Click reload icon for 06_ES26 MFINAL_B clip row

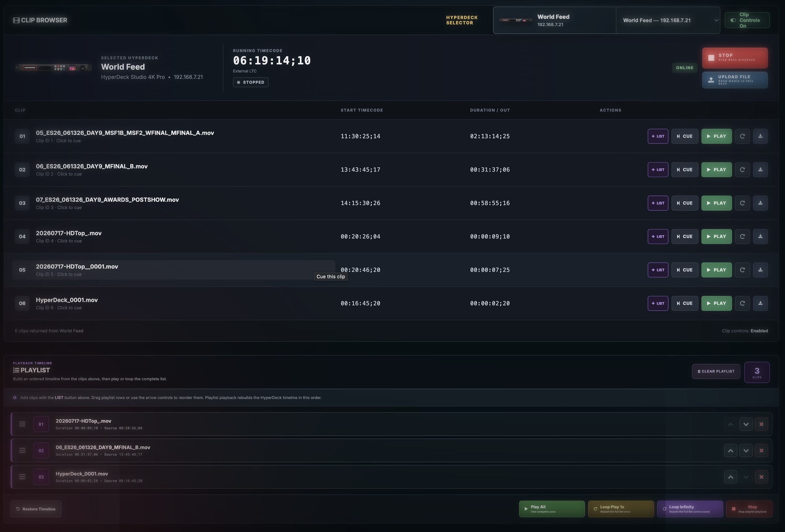pos(742,170)
